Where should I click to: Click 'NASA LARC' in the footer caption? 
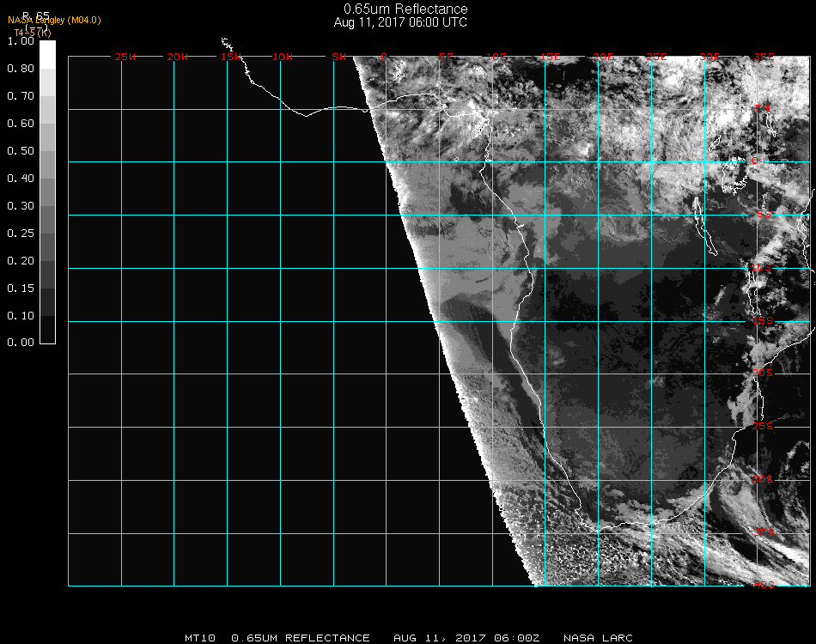pos(598,638)
